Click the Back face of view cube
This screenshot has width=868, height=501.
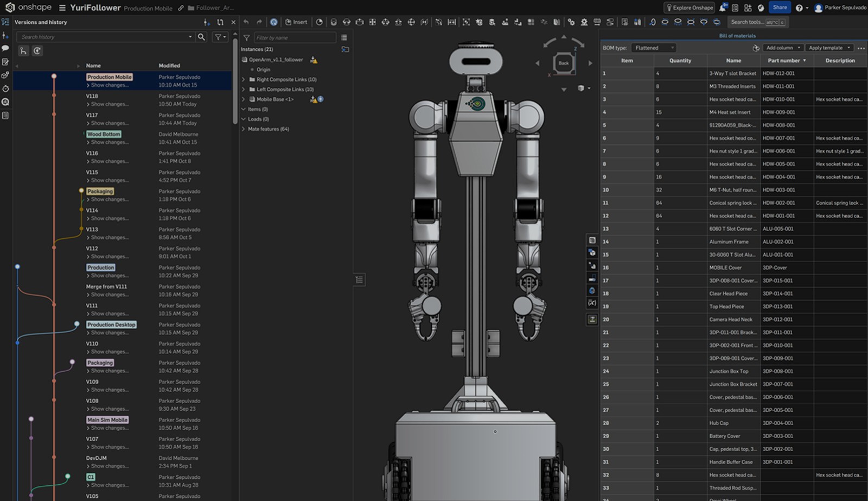(x=564, y=63)
